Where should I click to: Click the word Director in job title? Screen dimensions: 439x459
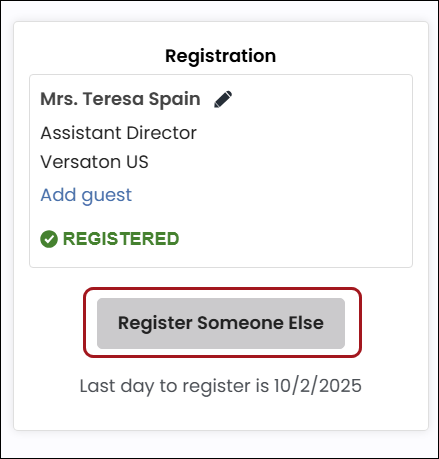[162, 133]
